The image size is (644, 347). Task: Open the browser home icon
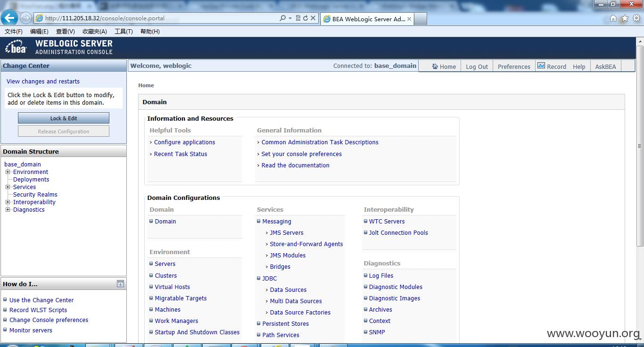click(613, 18)
